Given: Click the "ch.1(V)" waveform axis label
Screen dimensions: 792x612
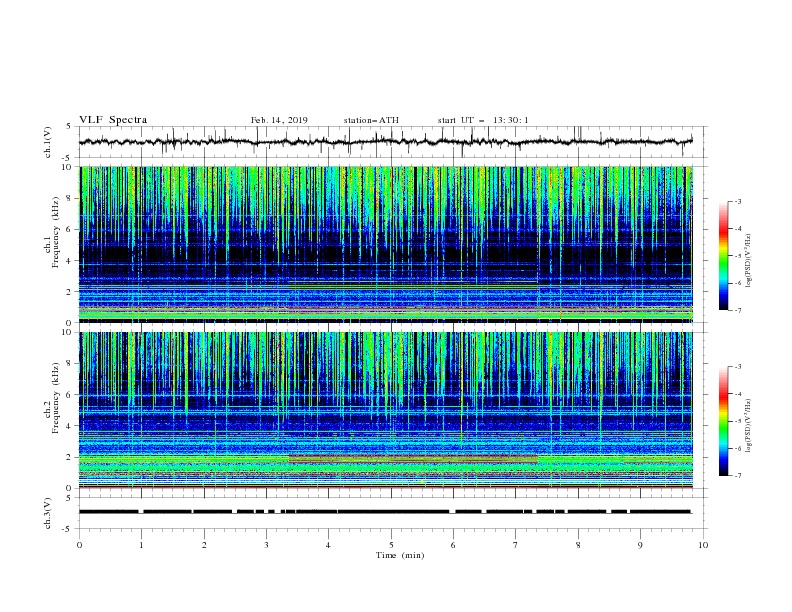Looking at the screenshot, I should (x=48, y=142).
